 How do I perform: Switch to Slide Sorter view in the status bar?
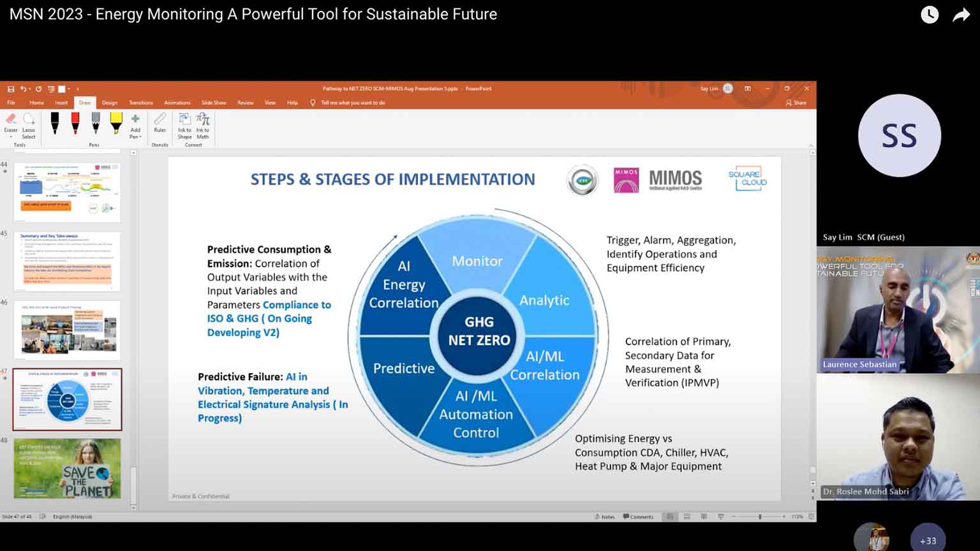(x=687, y=517)
